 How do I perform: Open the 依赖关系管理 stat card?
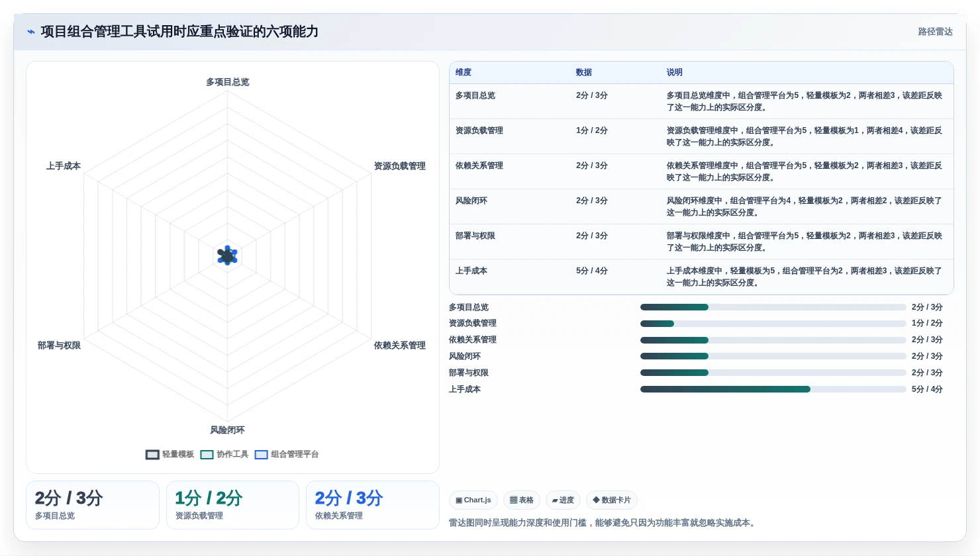click(x=372, y=505)
